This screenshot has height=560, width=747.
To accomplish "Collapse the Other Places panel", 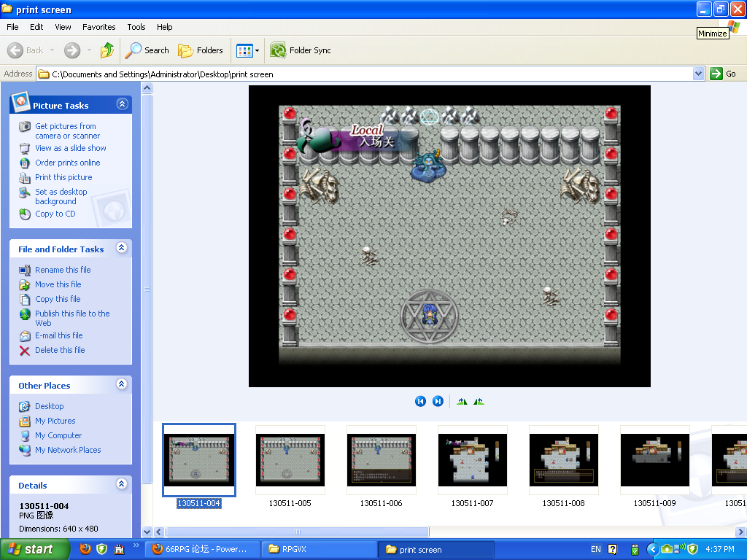I will tap(122, 384).
